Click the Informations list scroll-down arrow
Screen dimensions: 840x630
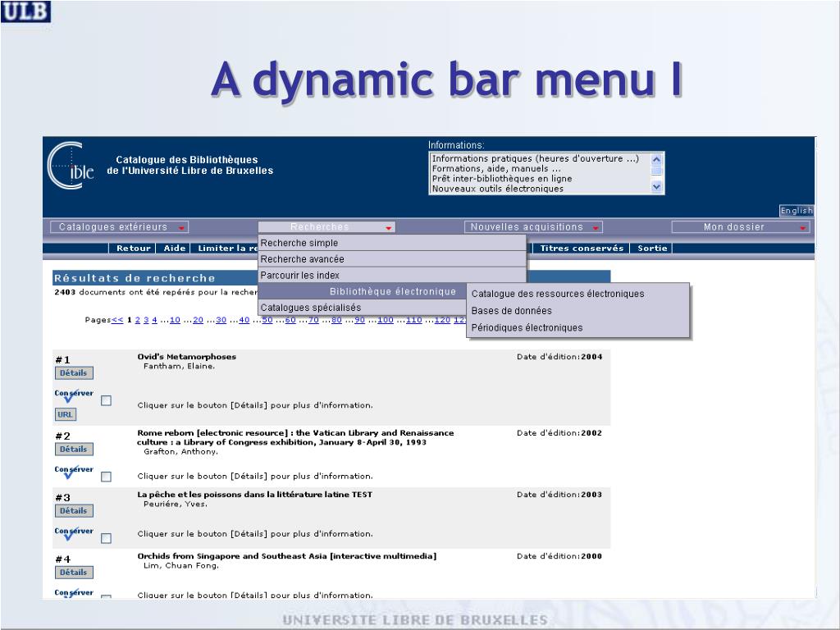pos(657,186)
